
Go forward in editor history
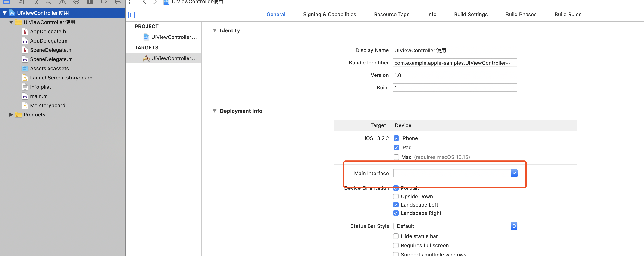pyautogui.click(x=155, y=2)
